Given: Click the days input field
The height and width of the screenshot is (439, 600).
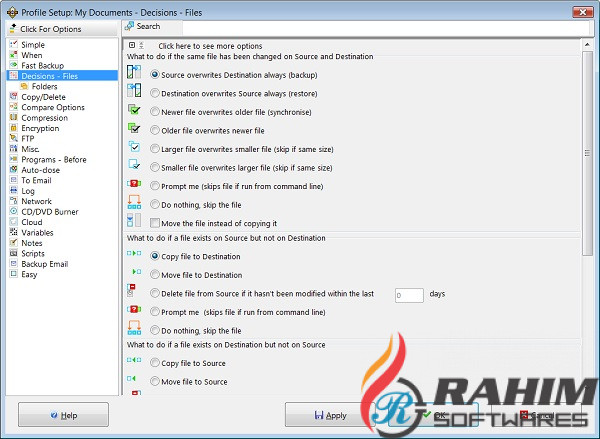Looking at the screenshot, I should 409,295.
